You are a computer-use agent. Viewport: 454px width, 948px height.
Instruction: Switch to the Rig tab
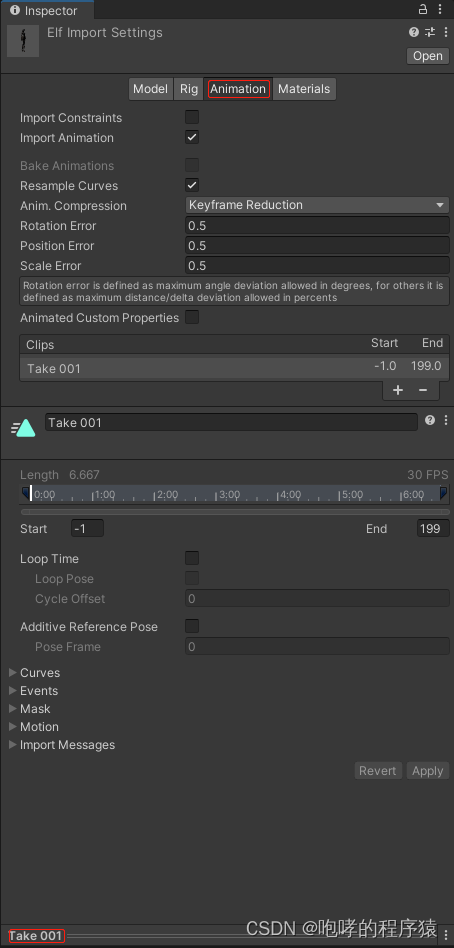point(189,89)
